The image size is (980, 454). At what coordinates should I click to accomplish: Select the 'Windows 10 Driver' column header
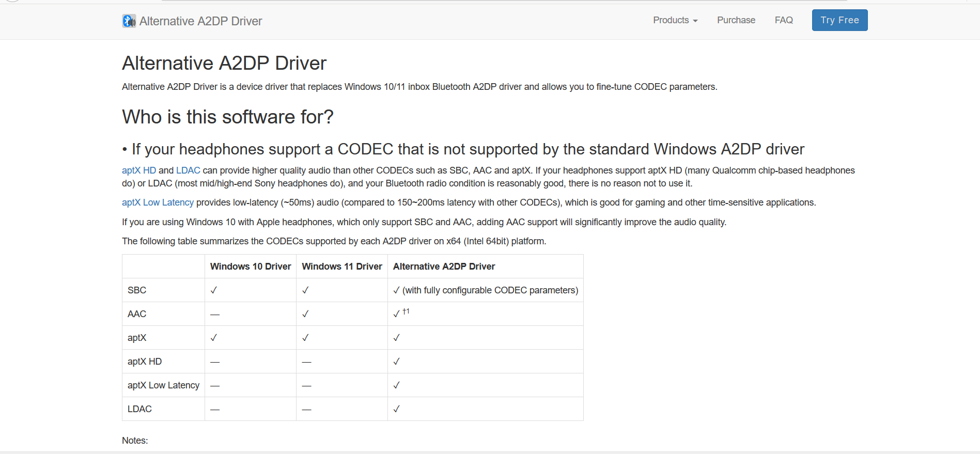(251, 267)
